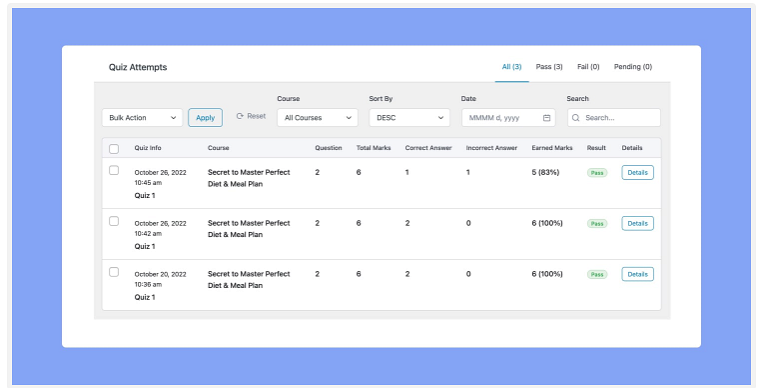Click the Question column header
757x388 pixels.
click(328, 148)
